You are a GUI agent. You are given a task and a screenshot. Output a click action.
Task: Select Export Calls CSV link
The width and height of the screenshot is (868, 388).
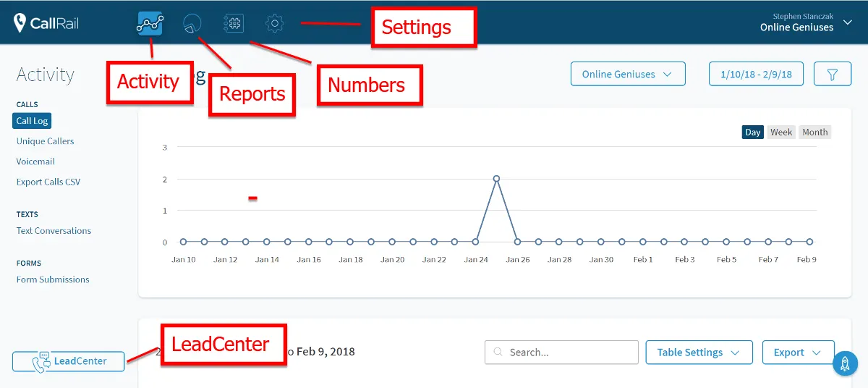tap(48, 182)
